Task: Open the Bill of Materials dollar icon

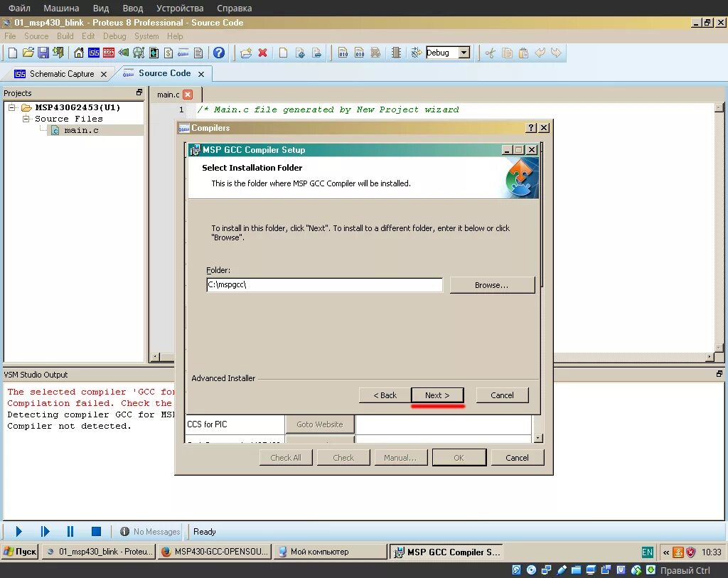Action: point(168,53)
